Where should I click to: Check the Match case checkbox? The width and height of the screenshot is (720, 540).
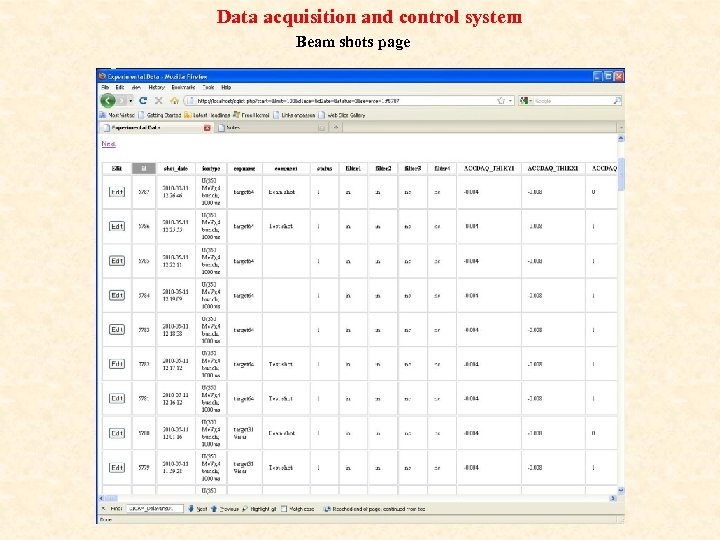tap(284, 509)
